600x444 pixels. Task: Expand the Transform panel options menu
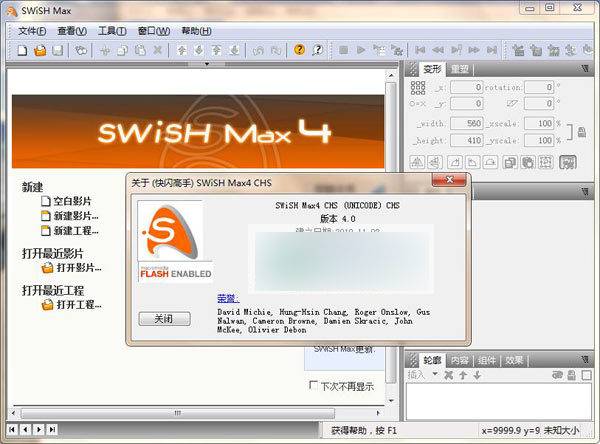(587, 70)
